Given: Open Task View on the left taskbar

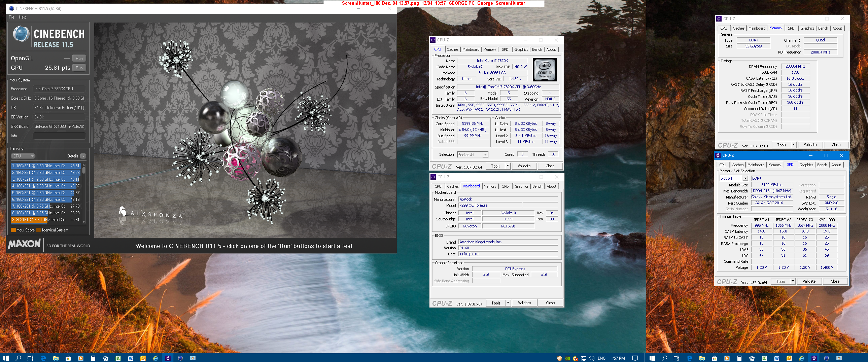Looking at the screenshot, I should (30, 358).
